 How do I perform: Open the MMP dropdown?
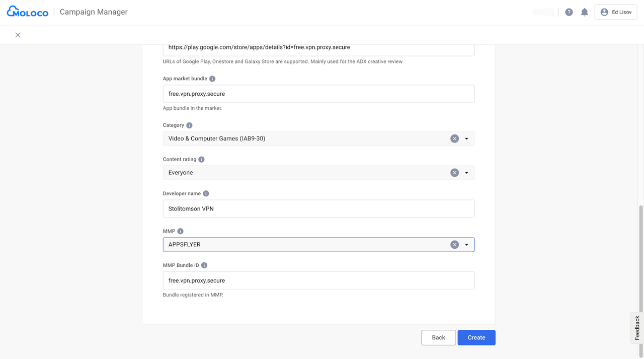[466, 244]
